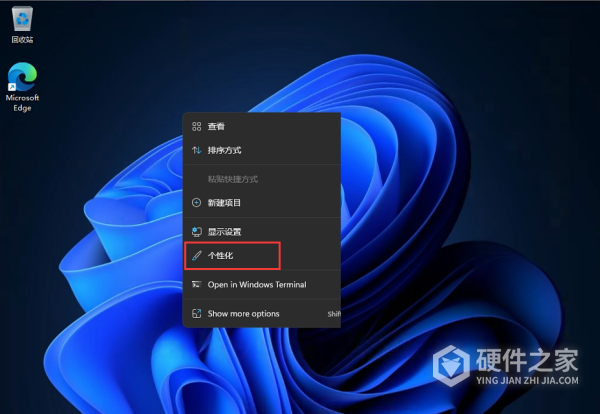Choose Open in Windows Terminal

coord(262,284)
